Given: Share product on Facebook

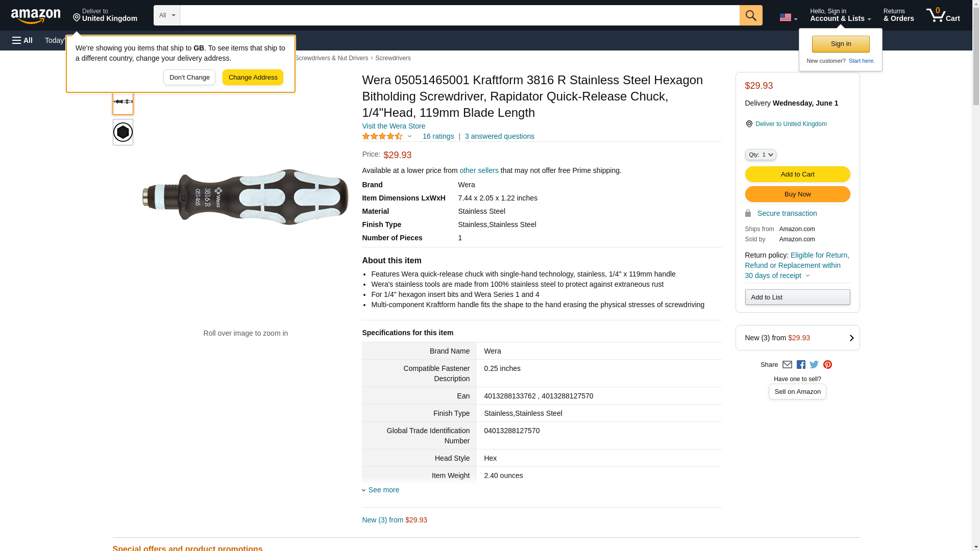Looking at the screenshot, I should point(801,365).
